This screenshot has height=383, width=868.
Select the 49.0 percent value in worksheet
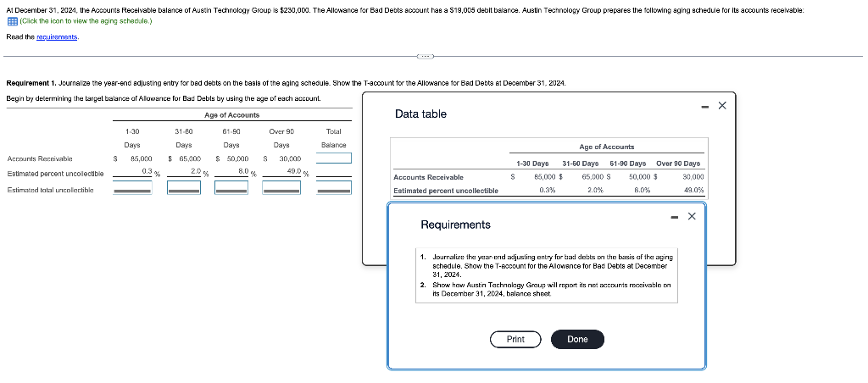[292, 171]
